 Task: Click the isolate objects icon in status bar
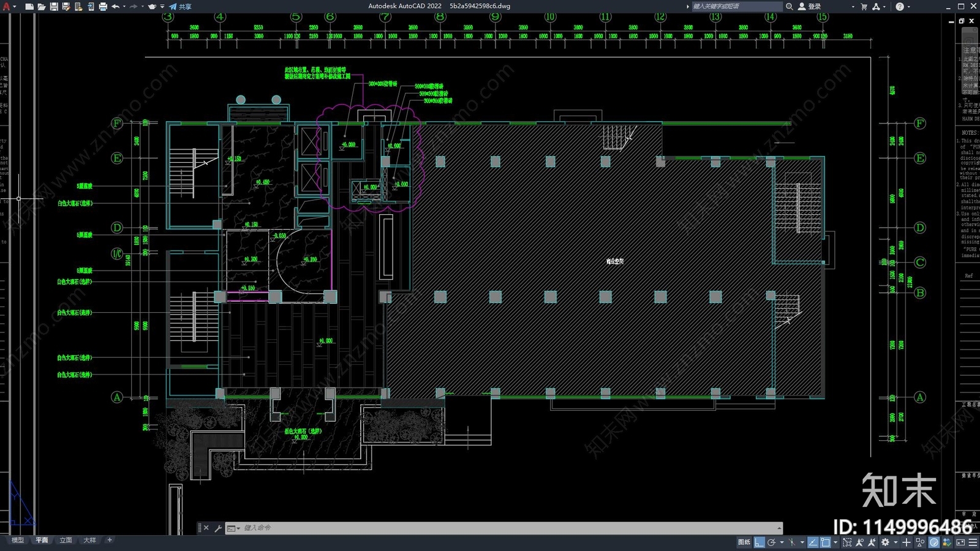point(920,542)
